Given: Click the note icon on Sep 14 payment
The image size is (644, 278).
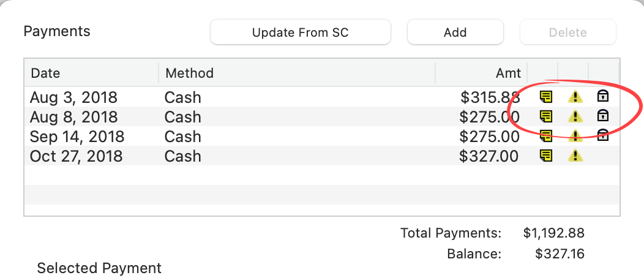Looking at the screenshot, I should coord(546,135).
